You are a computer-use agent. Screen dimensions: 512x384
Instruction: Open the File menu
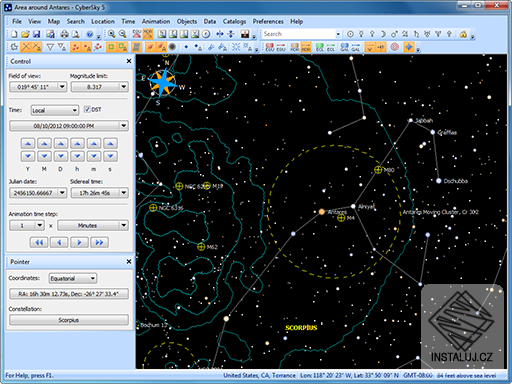click(17, 21)
